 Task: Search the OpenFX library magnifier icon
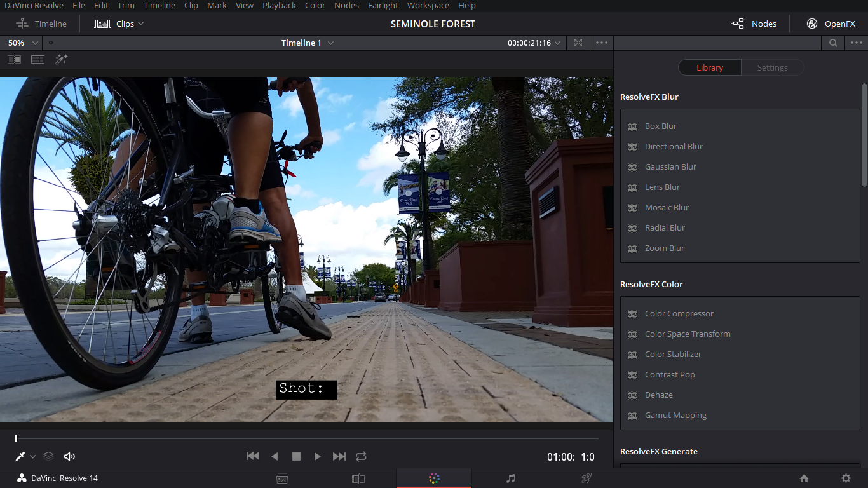click(x=832, y=43)
